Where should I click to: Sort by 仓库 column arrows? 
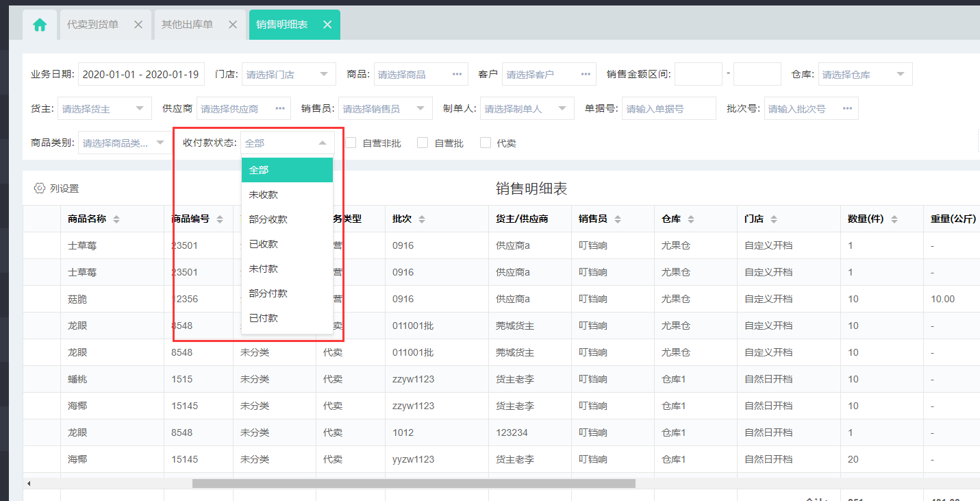tap(691, 219)
